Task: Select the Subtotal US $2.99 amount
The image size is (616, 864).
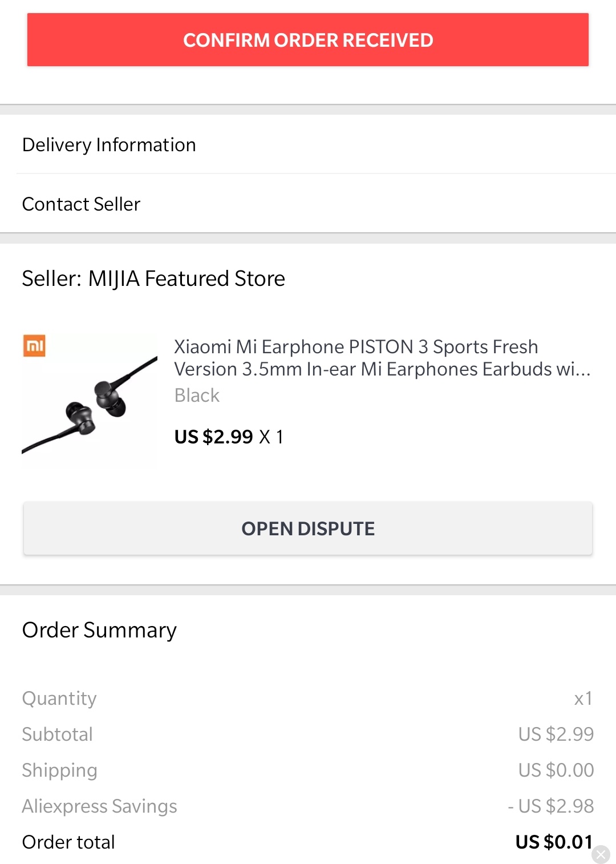Action: tap(556, 734)
